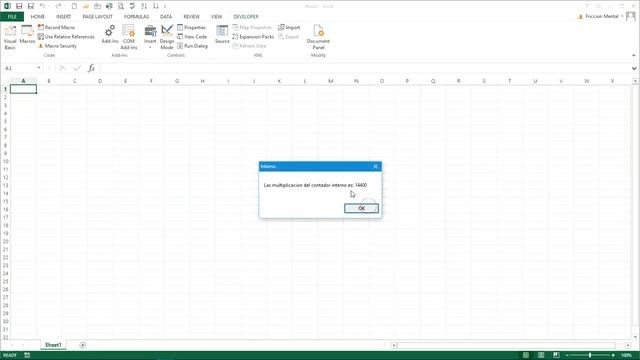Click the macro recording status icon

pyautogui.click(x=27, y=356)
